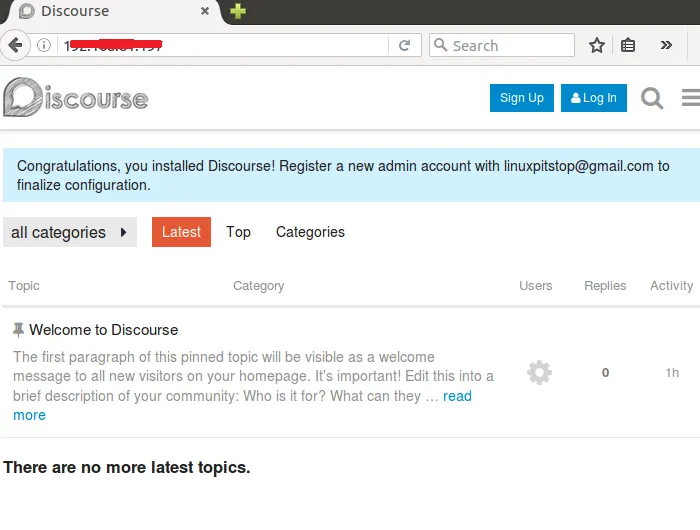This screenshot has height=530, width=700.
Task: Select the Latest tab
Action: pos(181,232)
